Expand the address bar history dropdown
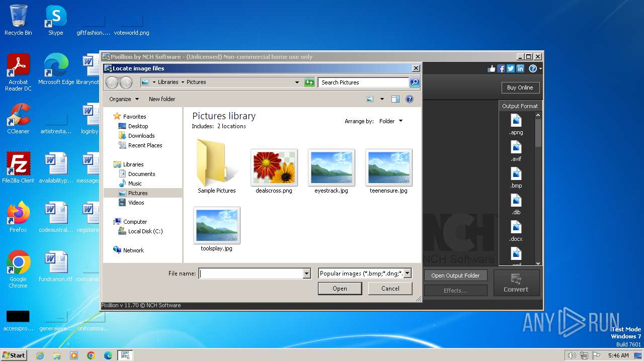 (x=297, y=82)
